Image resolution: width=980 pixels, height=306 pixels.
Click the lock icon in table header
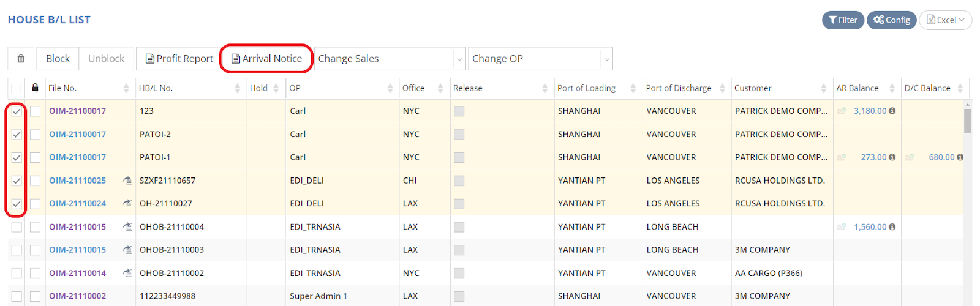(x=35, y=88)
